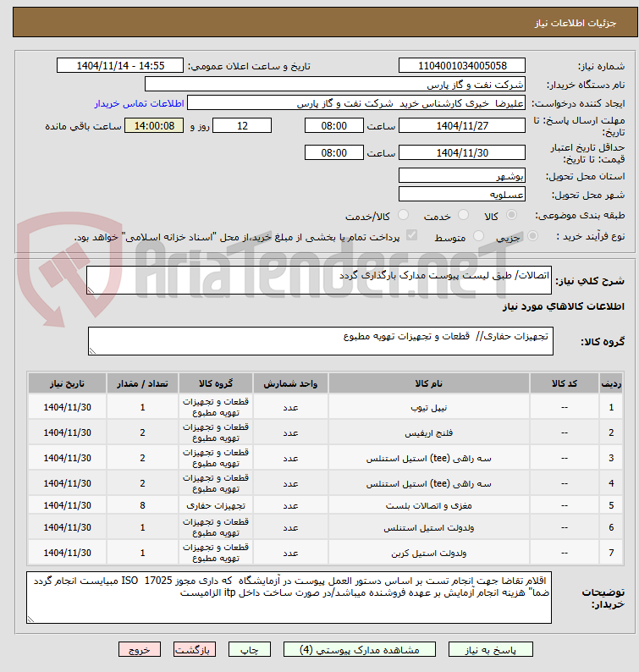This screenshot has height=672, width=639.
Task: Click item name فلنج اریفیس
Action: [x=428, y=432]
